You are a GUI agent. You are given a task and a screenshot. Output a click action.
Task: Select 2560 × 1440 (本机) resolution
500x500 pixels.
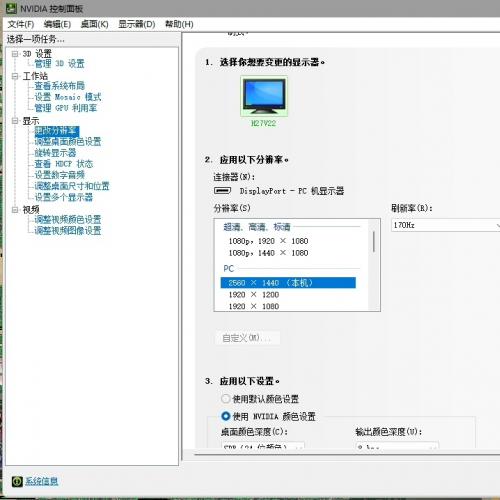pos(288,283)
